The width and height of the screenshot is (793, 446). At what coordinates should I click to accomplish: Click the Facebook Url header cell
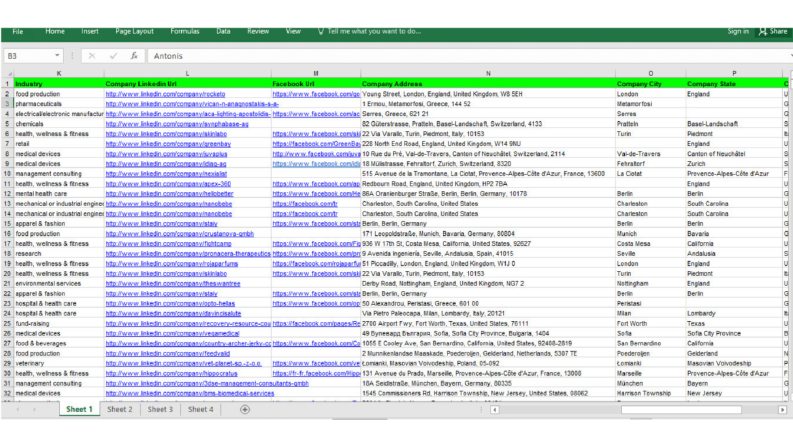click(x=316, y=84)
